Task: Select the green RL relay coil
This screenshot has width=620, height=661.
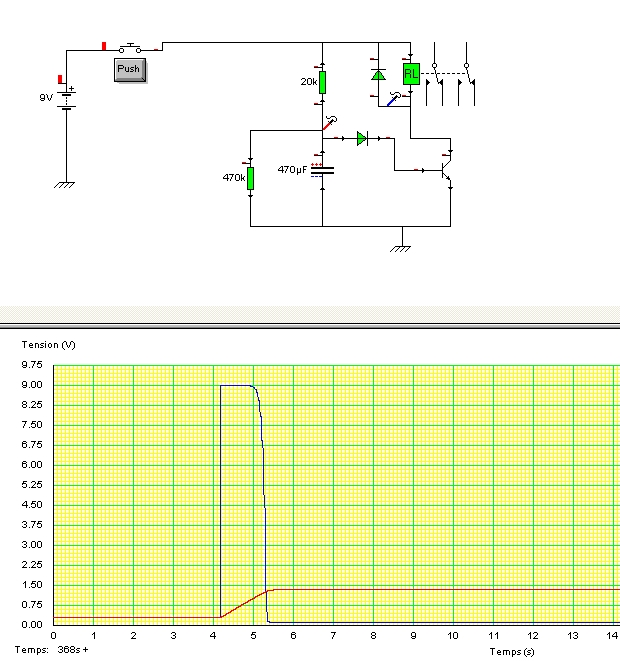Action: pos(411,74)
